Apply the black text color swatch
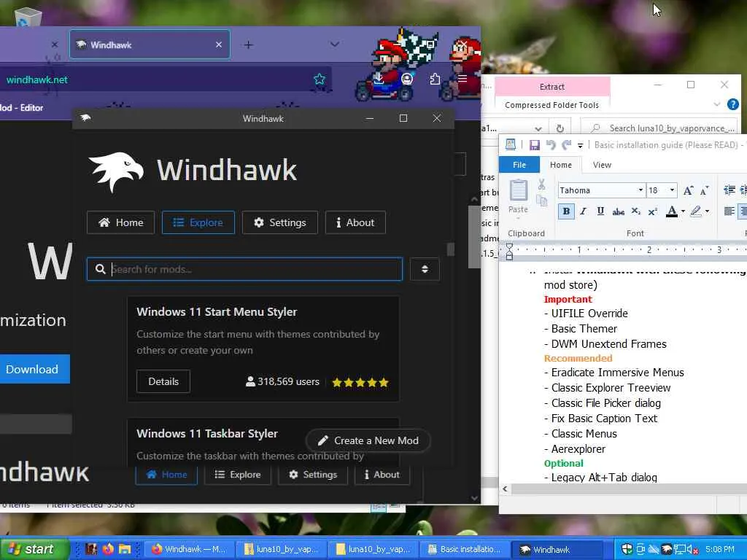Screen dimensions: 747x560 pos(672,211)
